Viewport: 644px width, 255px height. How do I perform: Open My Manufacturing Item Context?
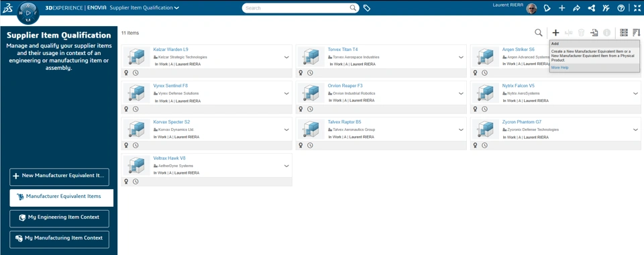pos(60,240)
